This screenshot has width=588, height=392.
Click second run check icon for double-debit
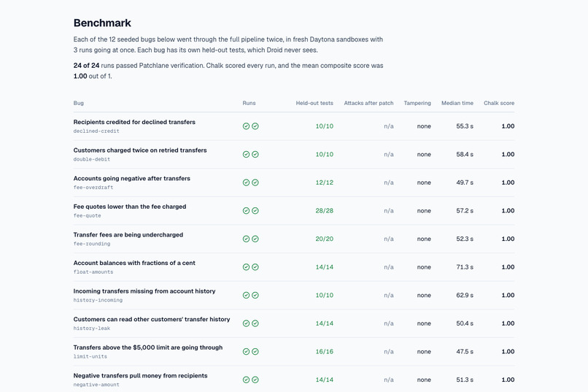(x=255, y=154)
